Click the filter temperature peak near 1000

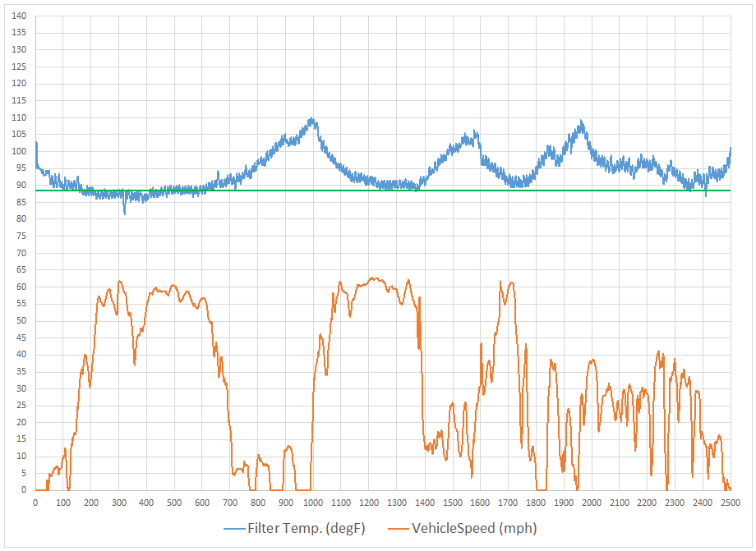tap(312, 120)
